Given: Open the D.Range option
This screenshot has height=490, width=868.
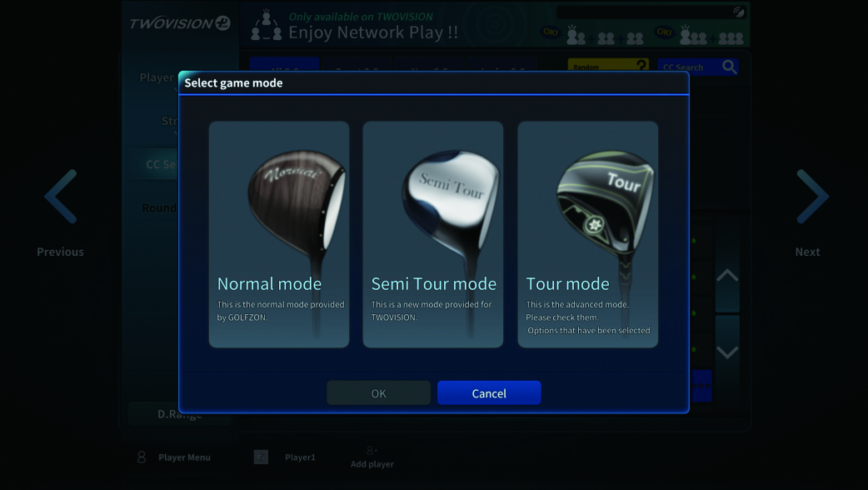Looking at the screenshot, I should pos(180,413).
